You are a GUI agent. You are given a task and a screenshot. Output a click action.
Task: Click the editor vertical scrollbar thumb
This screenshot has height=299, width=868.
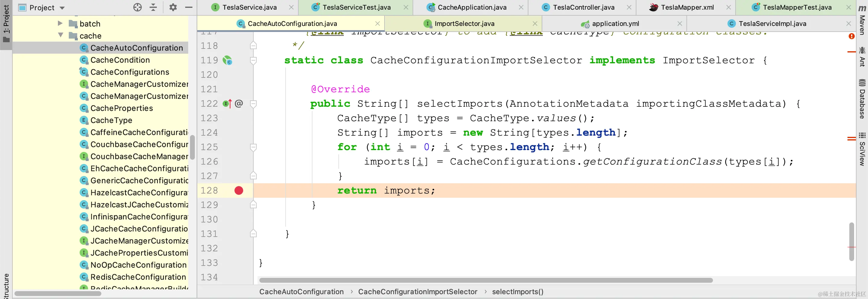click(x=851, y=241)
